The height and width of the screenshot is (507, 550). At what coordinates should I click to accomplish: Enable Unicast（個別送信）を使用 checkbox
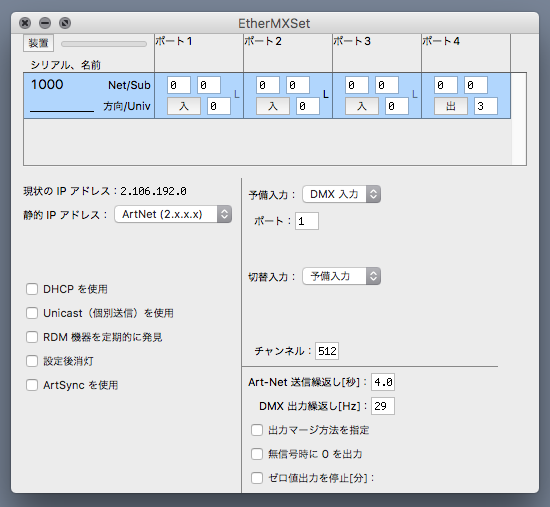coord(32,313)
